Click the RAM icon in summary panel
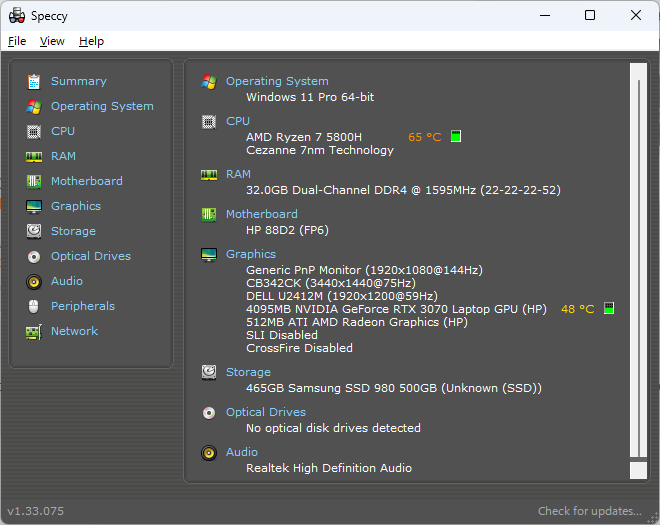The width and height of the screenshot is (660, 525). pos(209,175)
